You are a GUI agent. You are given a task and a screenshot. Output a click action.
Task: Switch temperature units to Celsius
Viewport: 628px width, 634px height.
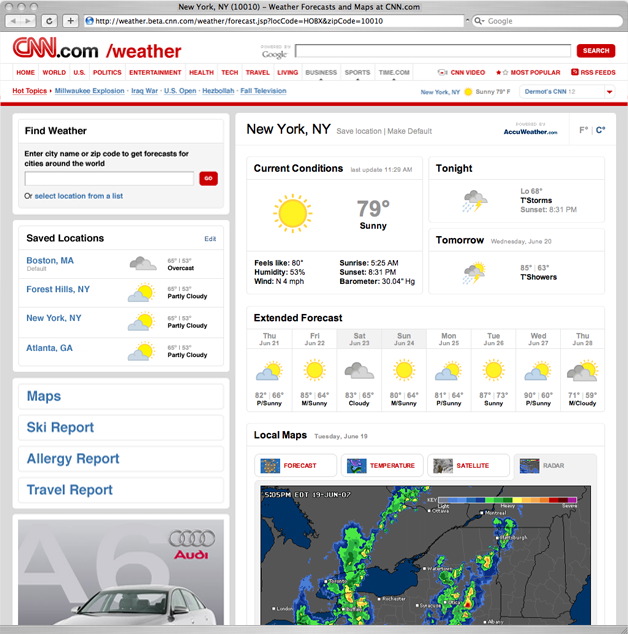[601, 130]
